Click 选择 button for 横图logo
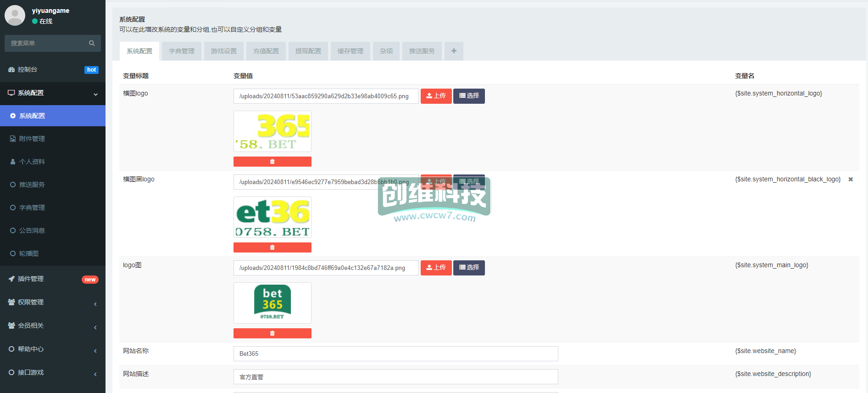868x393 pixels. coord(469,96)
